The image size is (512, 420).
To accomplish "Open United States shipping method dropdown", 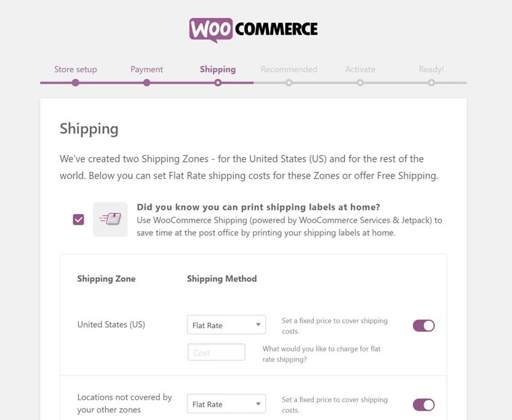I will click(226, 325).
